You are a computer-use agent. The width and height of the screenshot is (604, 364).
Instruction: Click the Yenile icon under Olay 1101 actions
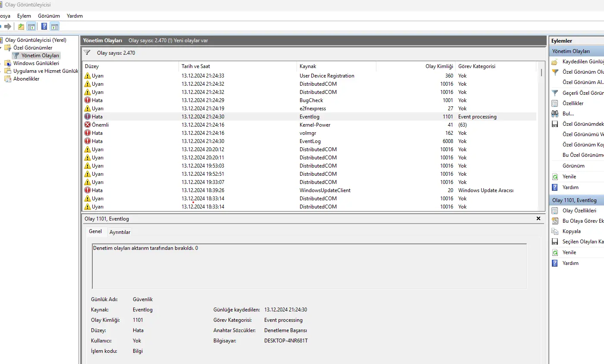555,252
